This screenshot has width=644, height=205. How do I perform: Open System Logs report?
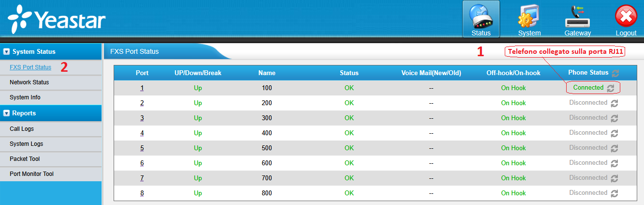tap(26, 144)
